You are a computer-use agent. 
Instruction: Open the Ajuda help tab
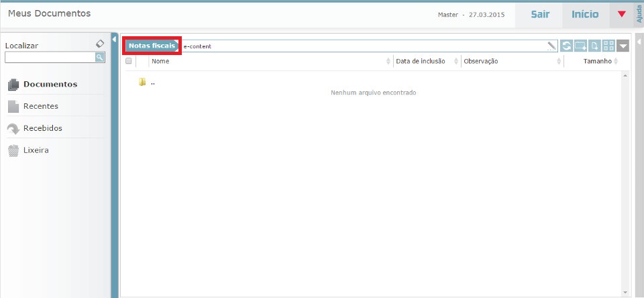tap(639, 14)
